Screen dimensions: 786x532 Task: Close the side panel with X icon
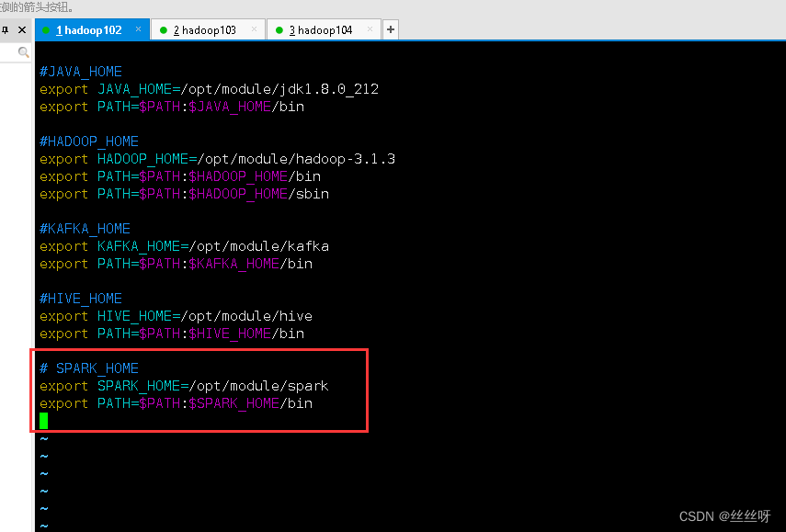pyautogui.click(x=22, y=30)
